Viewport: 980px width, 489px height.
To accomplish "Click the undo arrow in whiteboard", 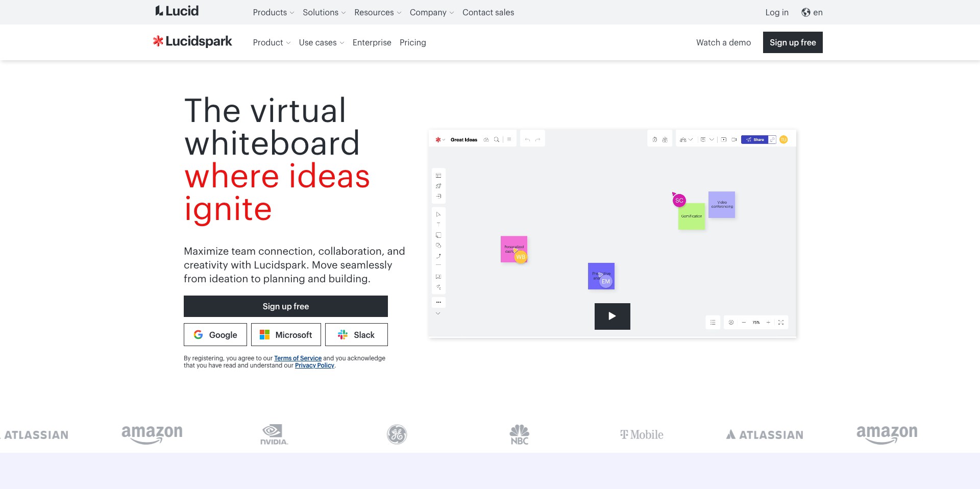I will tap(527, 139).
